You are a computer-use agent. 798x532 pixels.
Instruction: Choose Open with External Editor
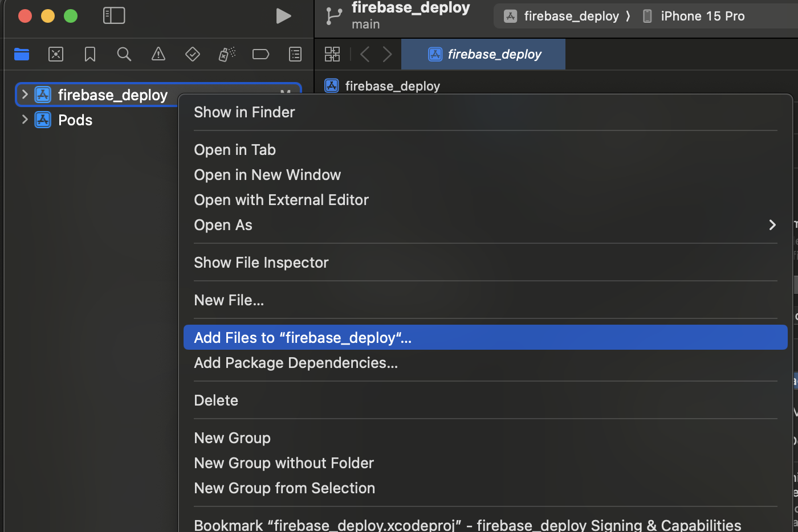coord(485,200)
